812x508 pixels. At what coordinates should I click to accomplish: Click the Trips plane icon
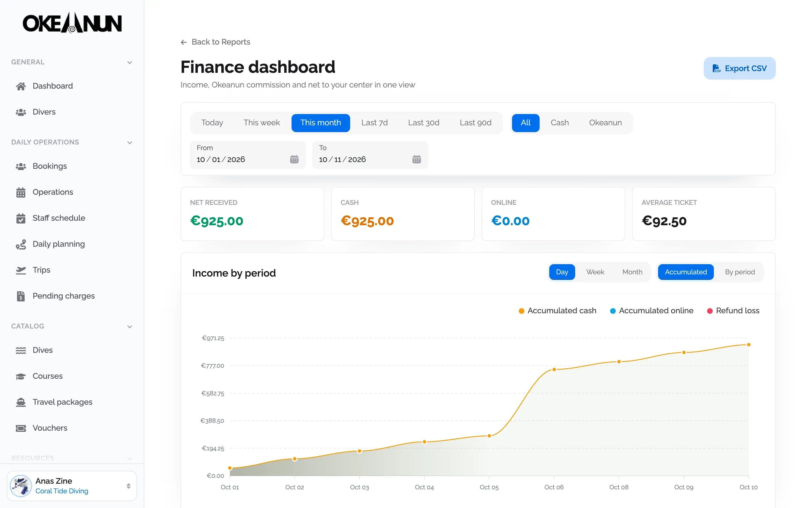point(21,270)
